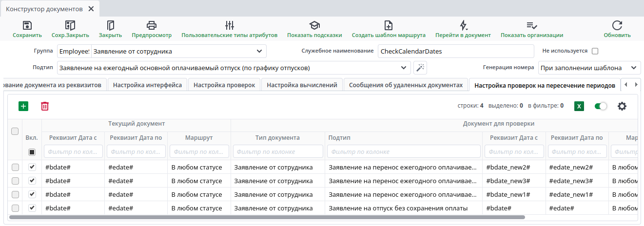
Task: Switch to Настройка интерфейса tab
Action: point(147,85)
